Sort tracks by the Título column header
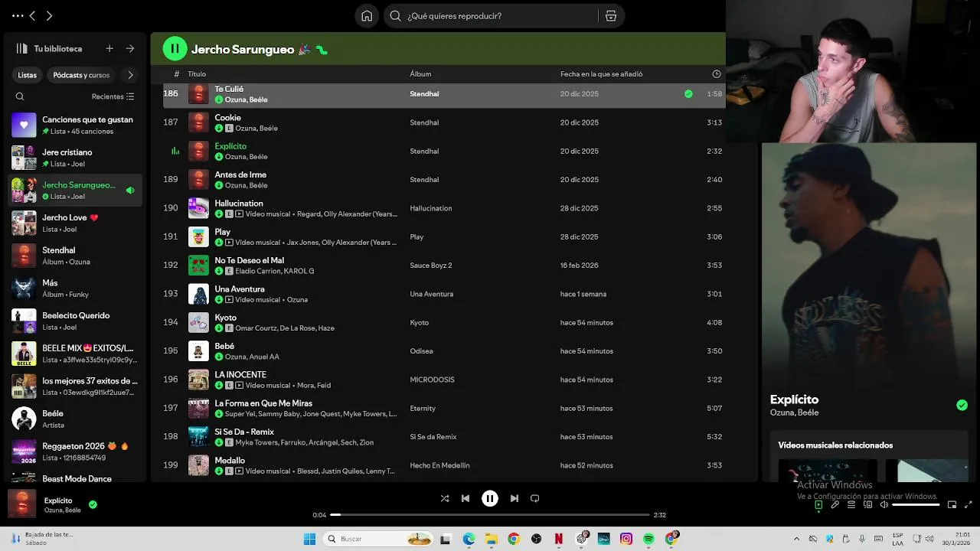The height and width of the screenshot is (551, 980). click(x=197, y=74)
